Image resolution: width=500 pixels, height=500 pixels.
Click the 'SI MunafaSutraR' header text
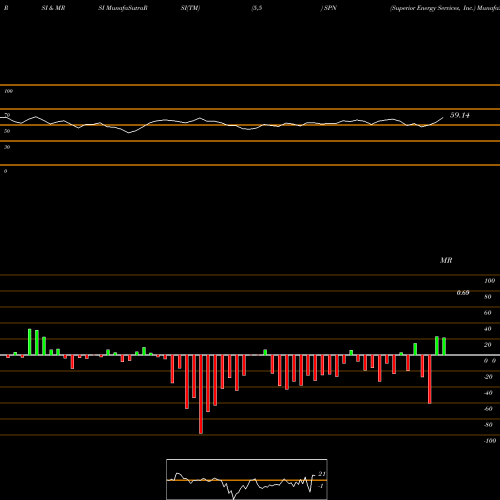point(123,8)
